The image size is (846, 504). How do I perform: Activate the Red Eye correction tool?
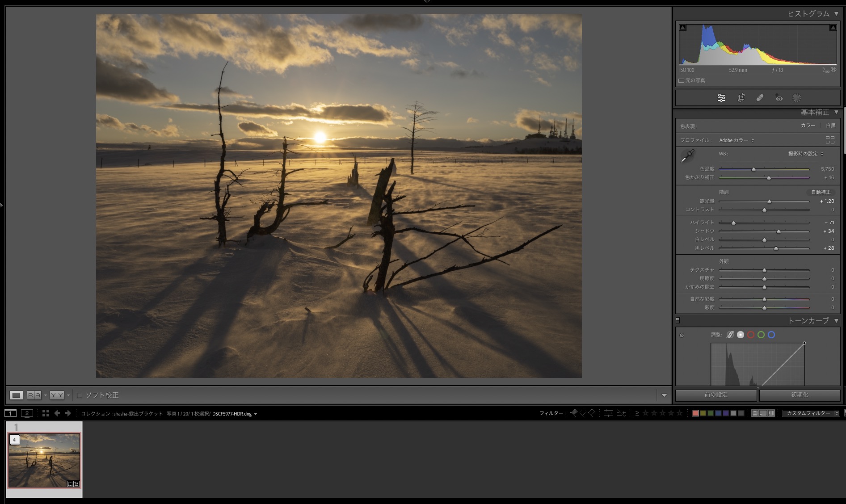779,98
